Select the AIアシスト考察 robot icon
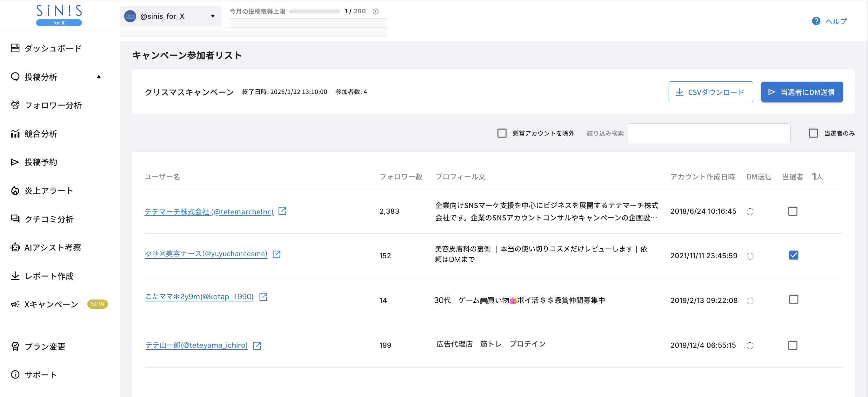This screenshot has height=397, width=868. click(x=15, y=247)
